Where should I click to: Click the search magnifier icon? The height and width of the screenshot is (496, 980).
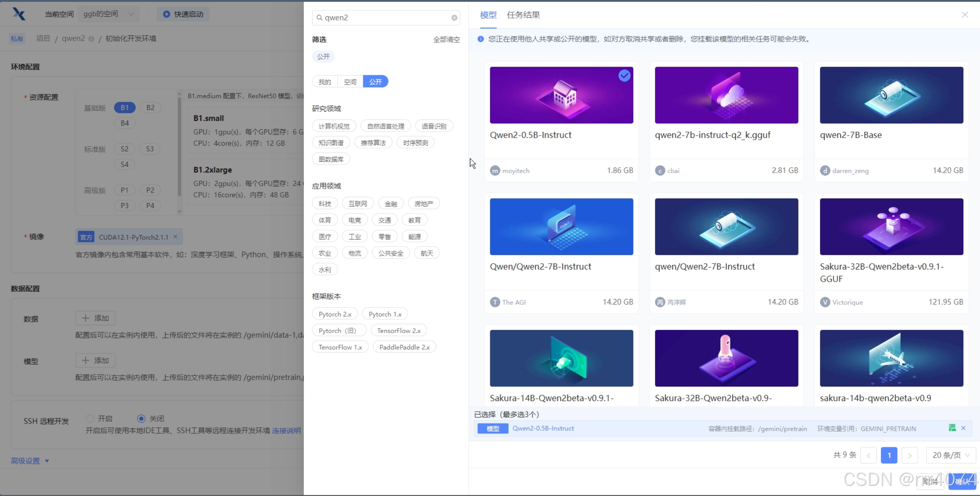(320, 18)
